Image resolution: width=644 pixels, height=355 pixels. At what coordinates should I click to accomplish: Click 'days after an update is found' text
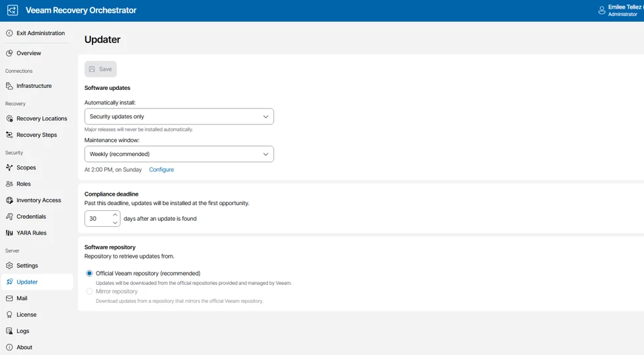161,219
